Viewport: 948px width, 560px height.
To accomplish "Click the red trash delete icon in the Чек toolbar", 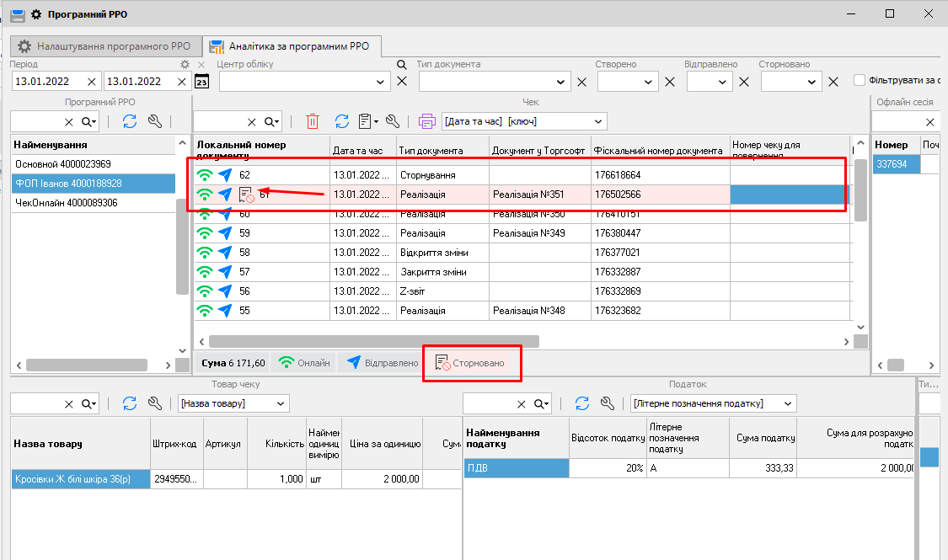I will tap(313, 121).
